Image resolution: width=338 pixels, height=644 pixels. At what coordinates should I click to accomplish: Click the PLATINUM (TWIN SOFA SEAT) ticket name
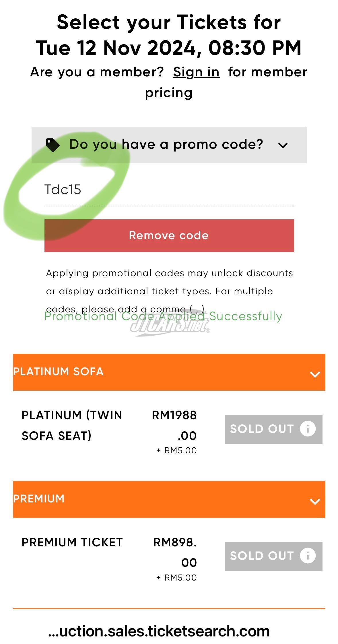click(72, 425)
